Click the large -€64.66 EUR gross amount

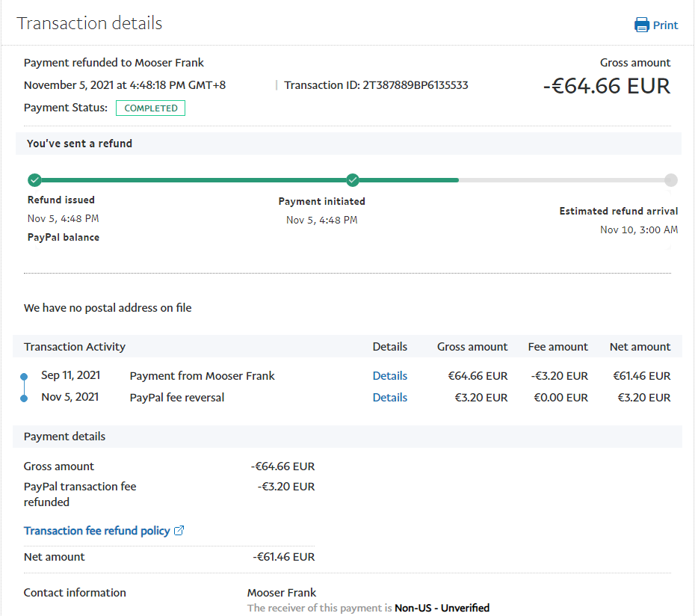606,86
